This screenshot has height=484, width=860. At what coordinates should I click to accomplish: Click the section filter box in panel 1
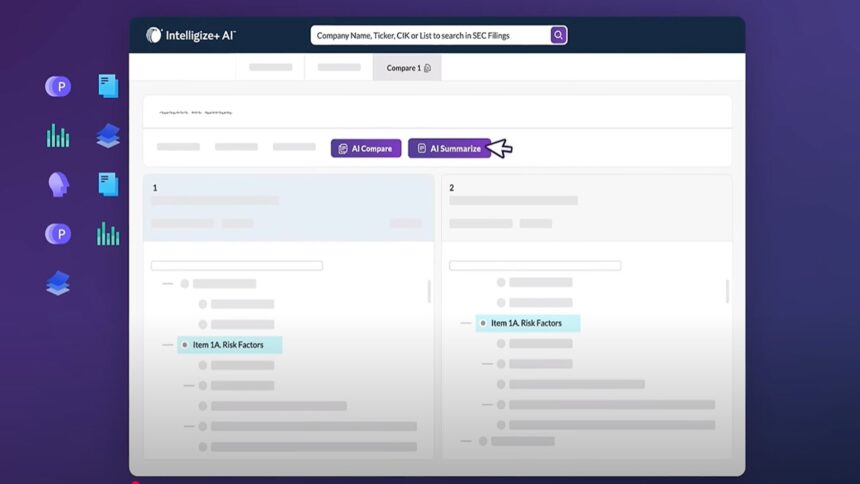pos(237,266)
